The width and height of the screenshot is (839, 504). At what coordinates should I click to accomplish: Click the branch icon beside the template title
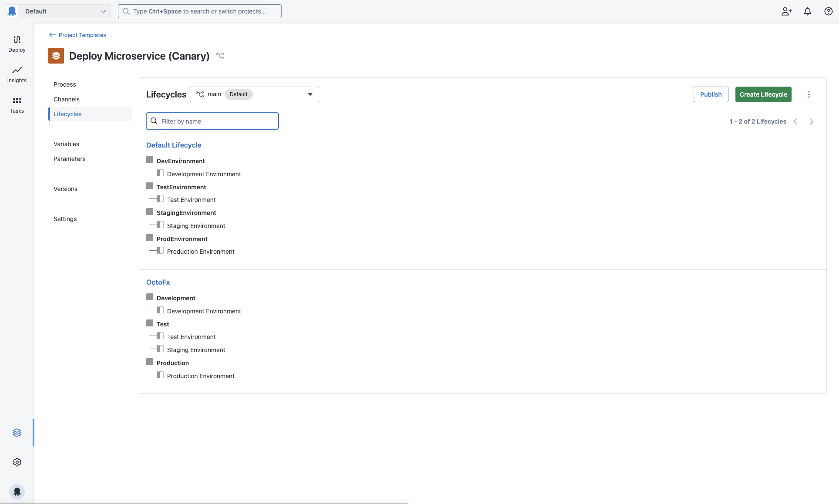[220, 56]
